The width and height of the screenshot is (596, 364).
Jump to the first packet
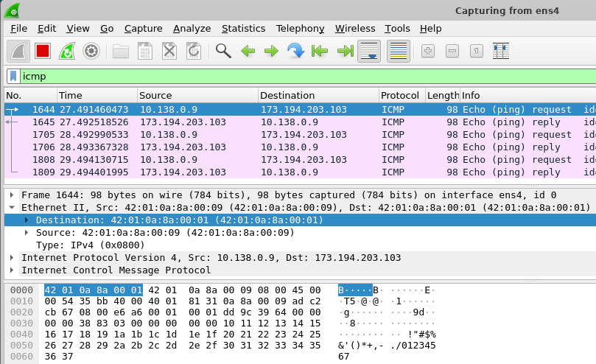[320, 51]
